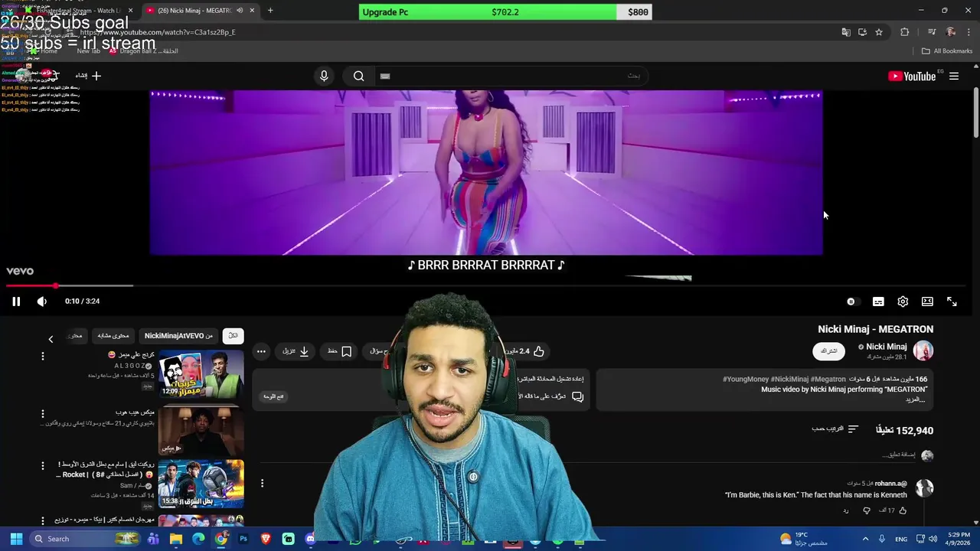
Task: Open the browser extensions puzzle icon
Action: (905, 32)
